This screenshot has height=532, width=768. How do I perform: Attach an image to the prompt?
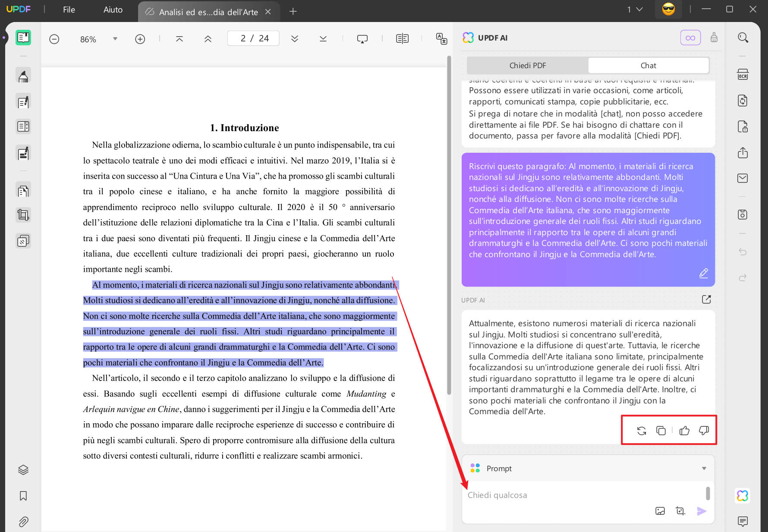point(661,511)
